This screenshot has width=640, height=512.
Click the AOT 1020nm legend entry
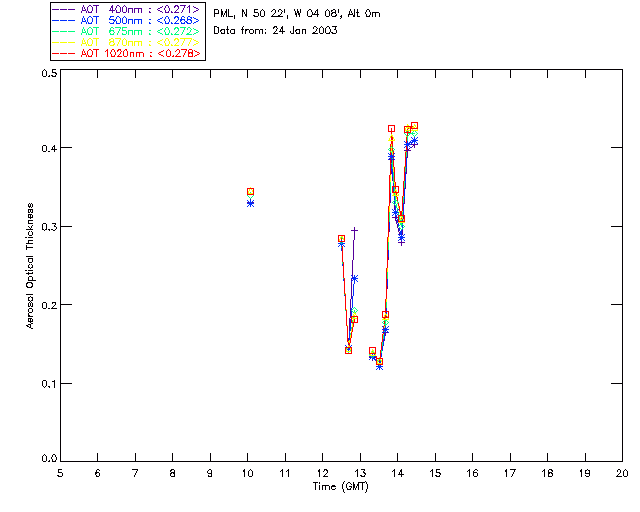point(126,53)
